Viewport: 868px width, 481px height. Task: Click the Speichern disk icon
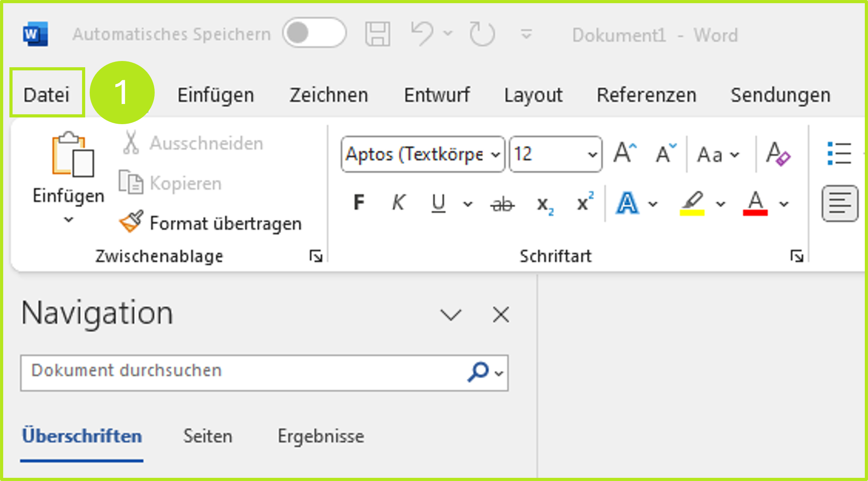click(377, 33)
